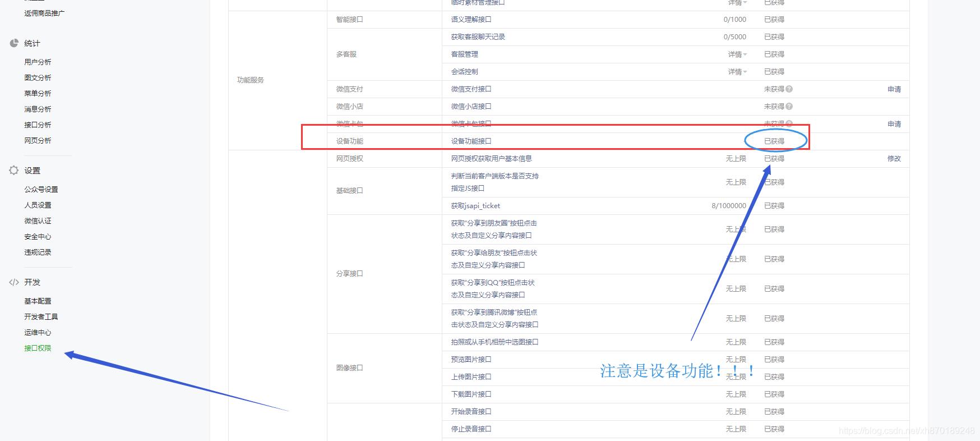Image resolution: width=980 pixels, height=441 pixels.
Task: Go to 图文分析 page
Action: point(38,77)
